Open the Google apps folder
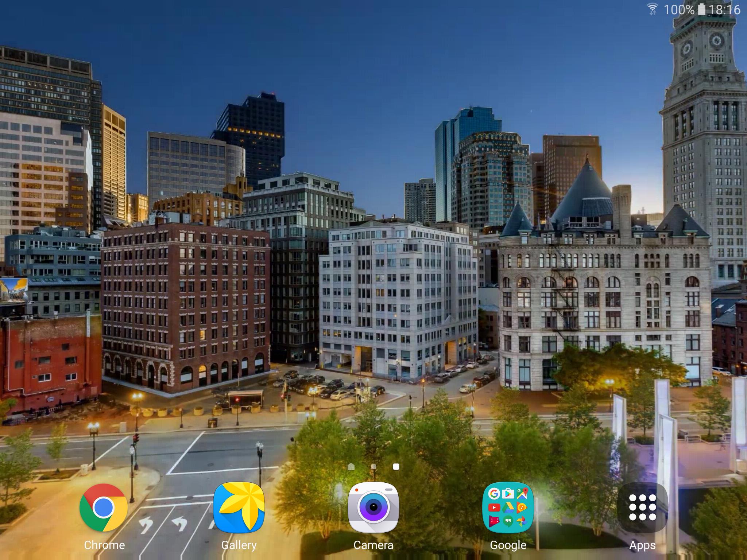Screen dimensions: 747x560 (508, 507)
